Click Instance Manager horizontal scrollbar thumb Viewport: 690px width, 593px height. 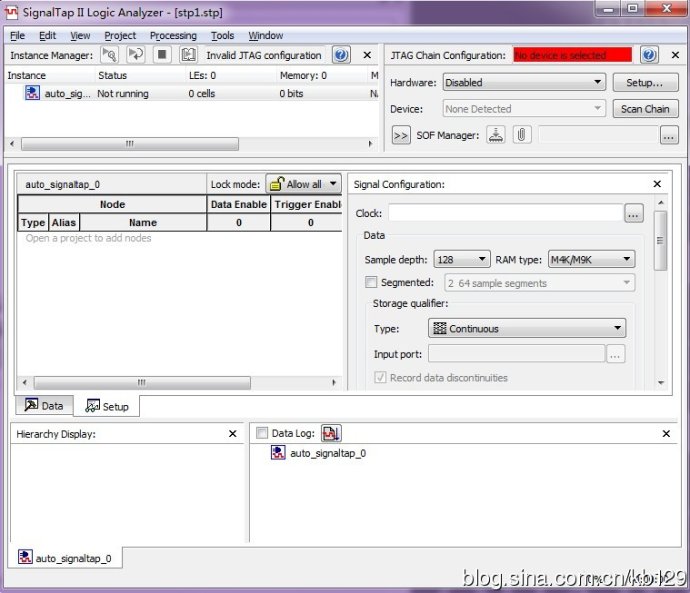pos(130,144)
